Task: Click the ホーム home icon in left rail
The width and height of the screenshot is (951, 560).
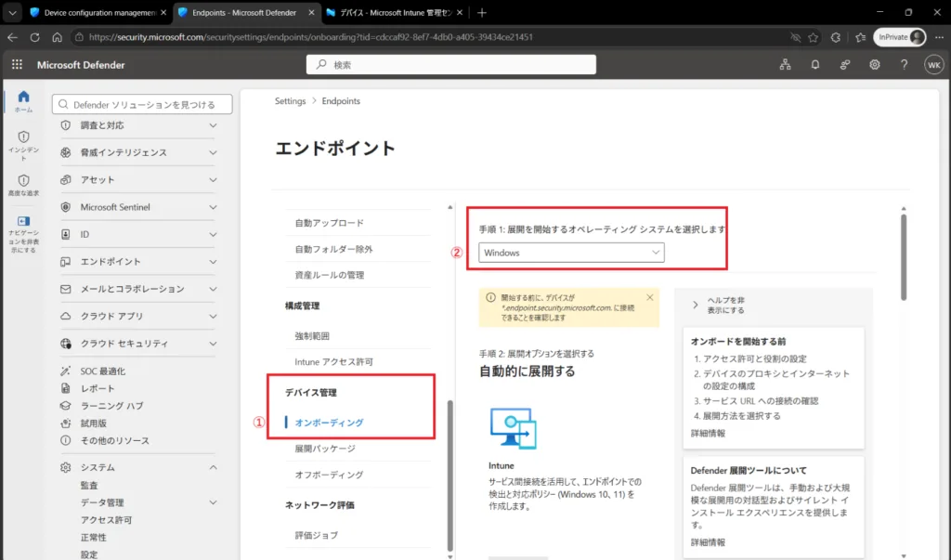Action: 23,97
